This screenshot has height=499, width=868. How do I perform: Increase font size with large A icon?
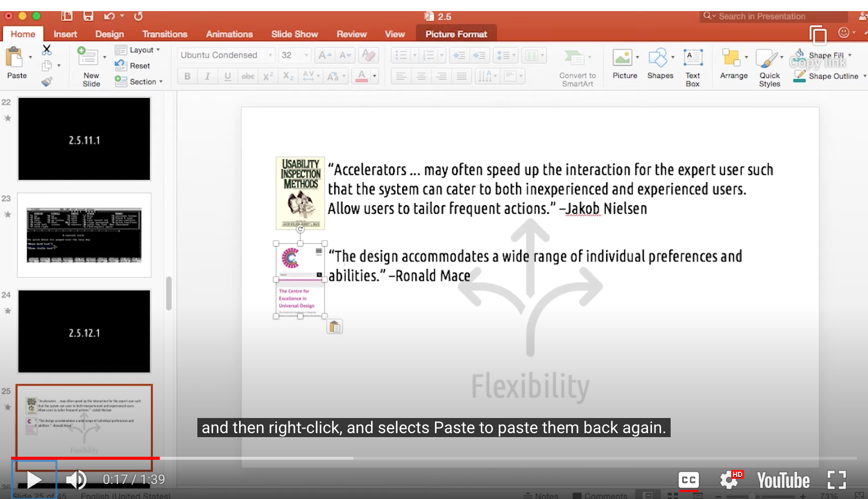coord(325,55)
